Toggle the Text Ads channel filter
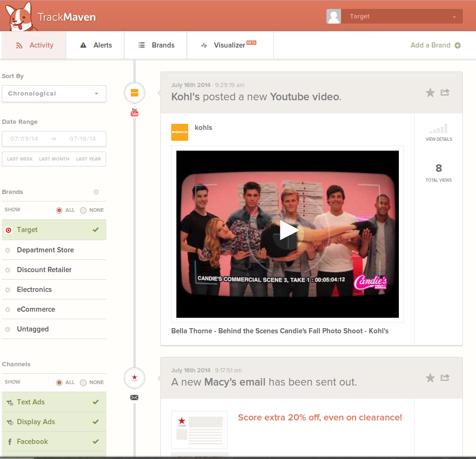476x459 pixels. (x=54, y=402)
